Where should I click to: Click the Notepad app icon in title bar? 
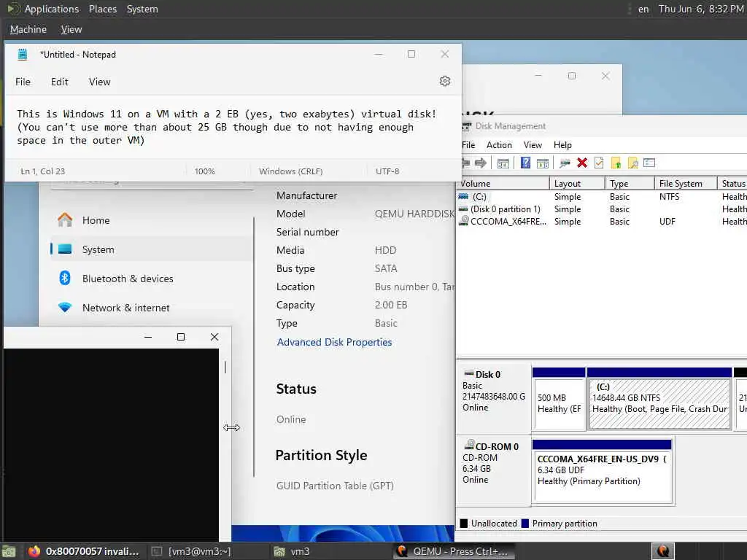point(23,54)
